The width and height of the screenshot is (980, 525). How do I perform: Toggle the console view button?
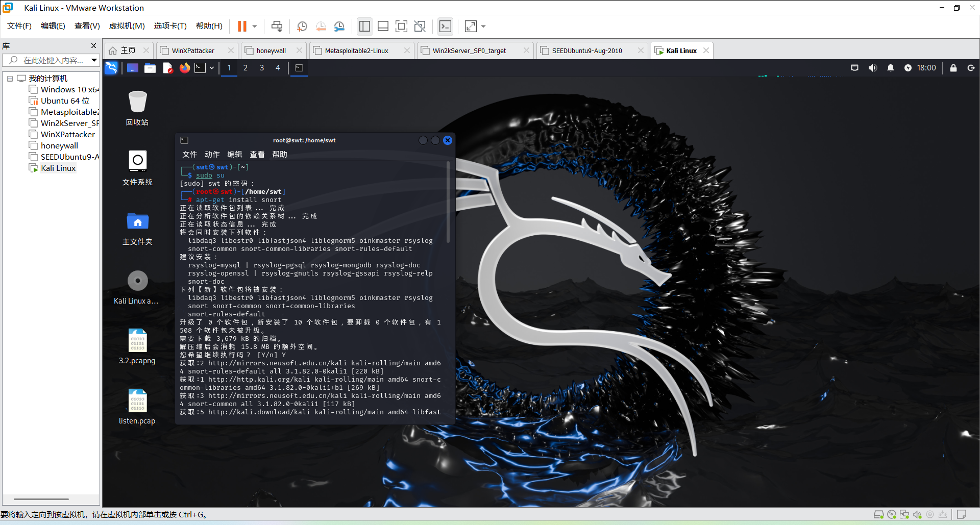(445, 26)
